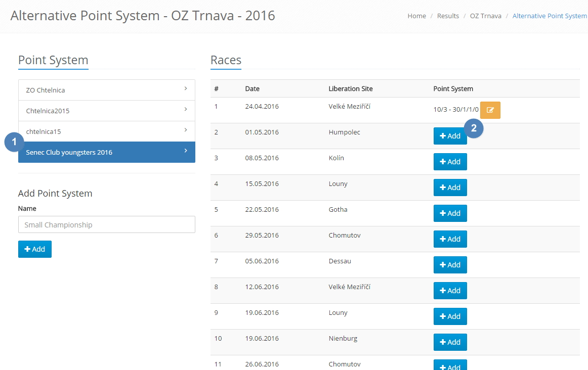Image resolution: width=588 pixels, height=370 pixels.
Task: Expand ZO Chtelnica chevron arrow
Action: [x=186, y=89]
